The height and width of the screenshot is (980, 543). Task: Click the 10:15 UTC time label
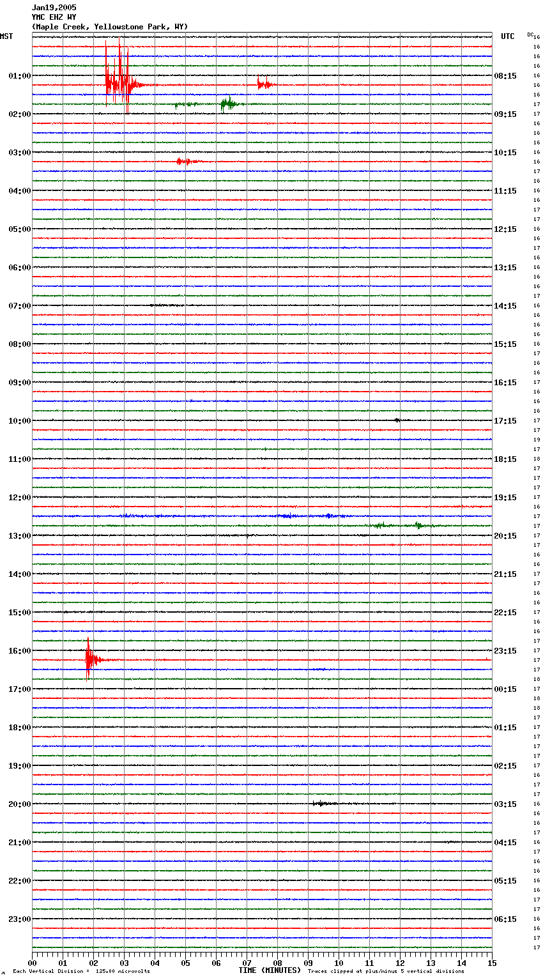point(505,153)
